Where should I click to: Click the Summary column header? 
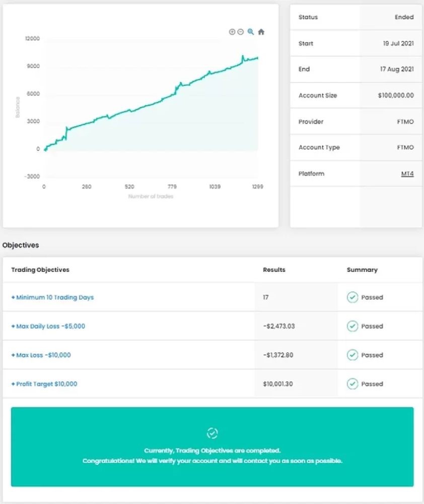click(x=362, y=270)
